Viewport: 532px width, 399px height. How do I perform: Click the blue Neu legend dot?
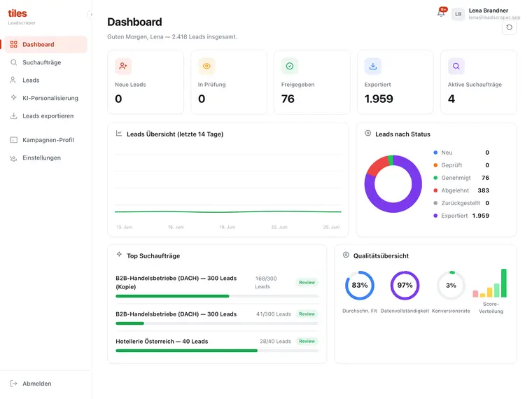click(x=435, y=153)
